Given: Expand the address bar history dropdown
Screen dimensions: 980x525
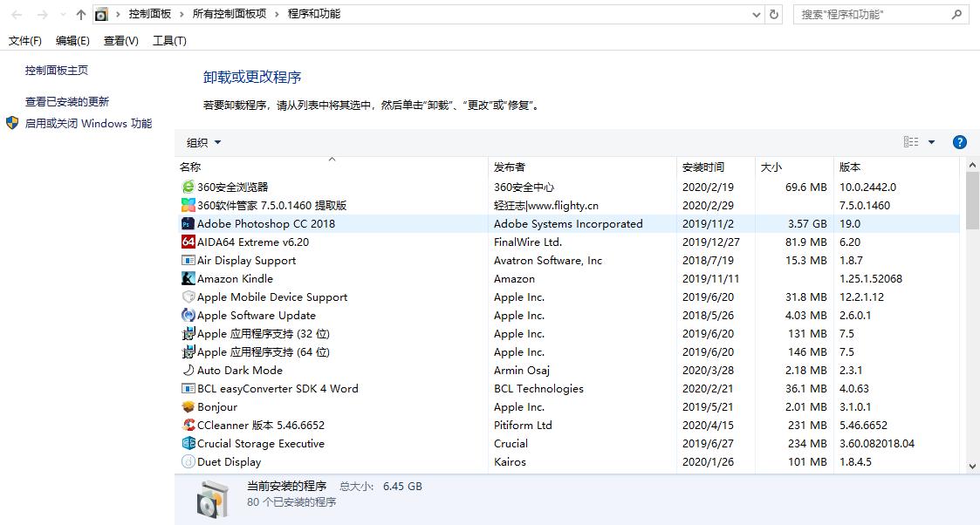Looking at the screenshot, I should tap(756, 14).
